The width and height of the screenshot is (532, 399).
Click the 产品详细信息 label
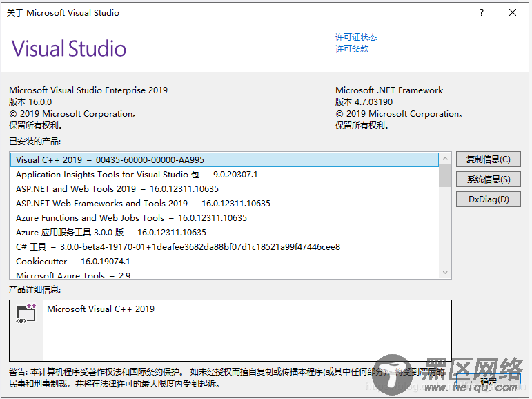(x=35, y=290)
